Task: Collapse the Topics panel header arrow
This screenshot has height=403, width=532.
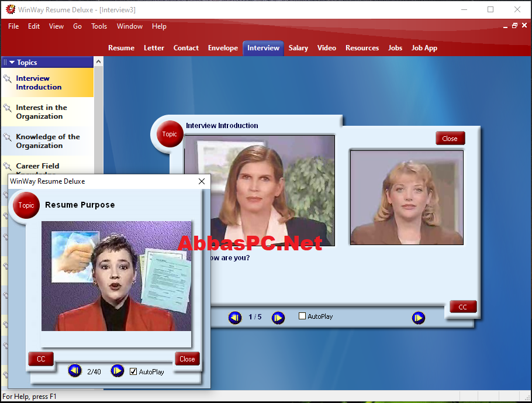Action: pyautogui.click(x=12, y=63)
